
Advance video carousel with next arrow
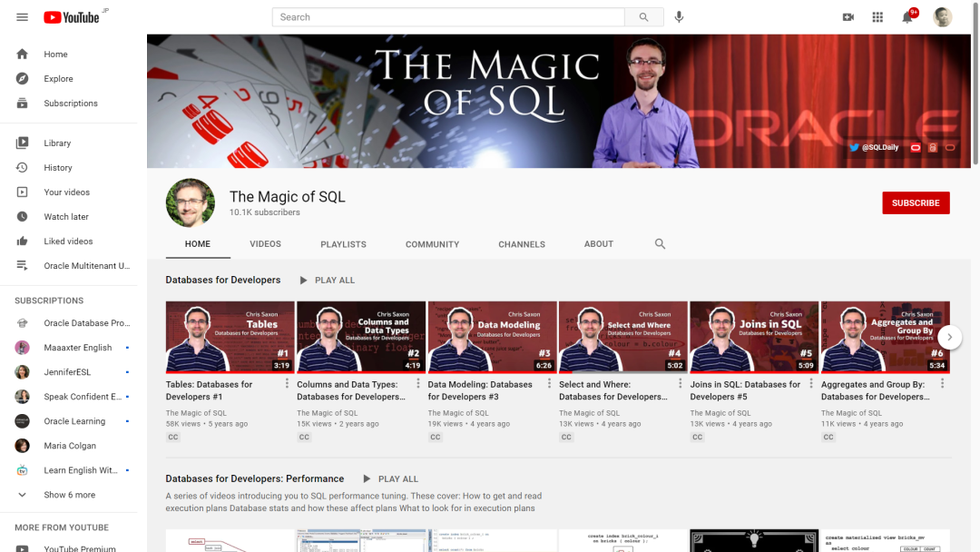point(949,337)
